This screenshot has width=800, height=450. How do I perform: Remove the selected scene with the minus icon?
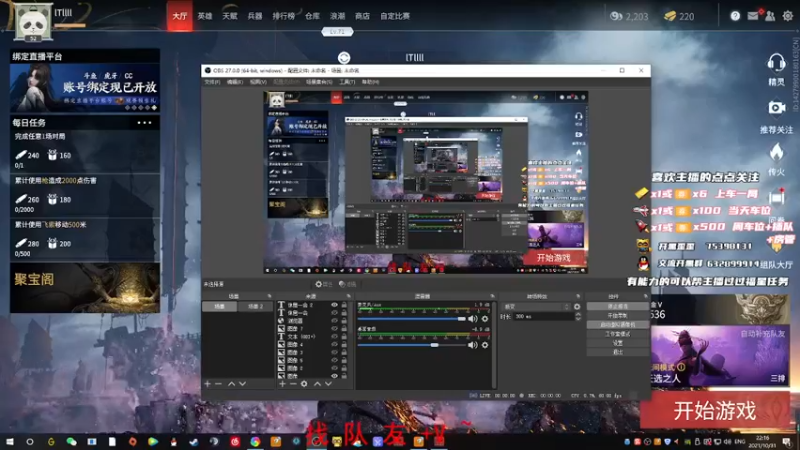pos(218,384)
